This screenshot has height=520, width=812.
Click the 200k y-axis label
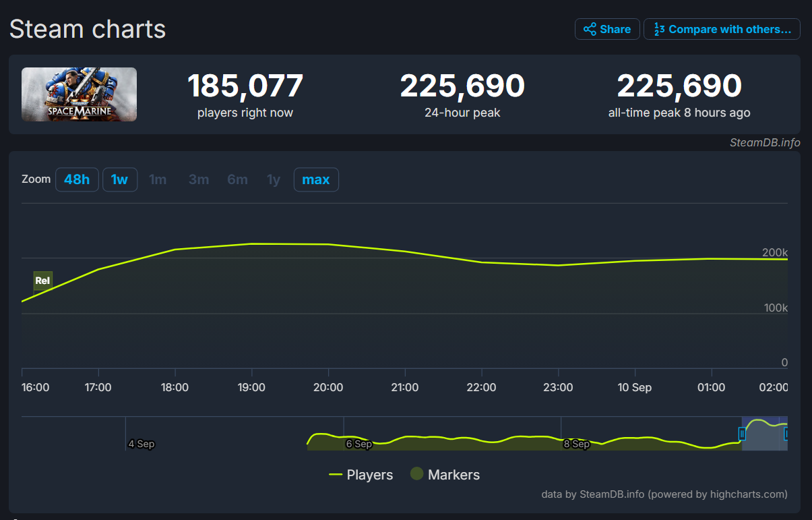[775, 253]
